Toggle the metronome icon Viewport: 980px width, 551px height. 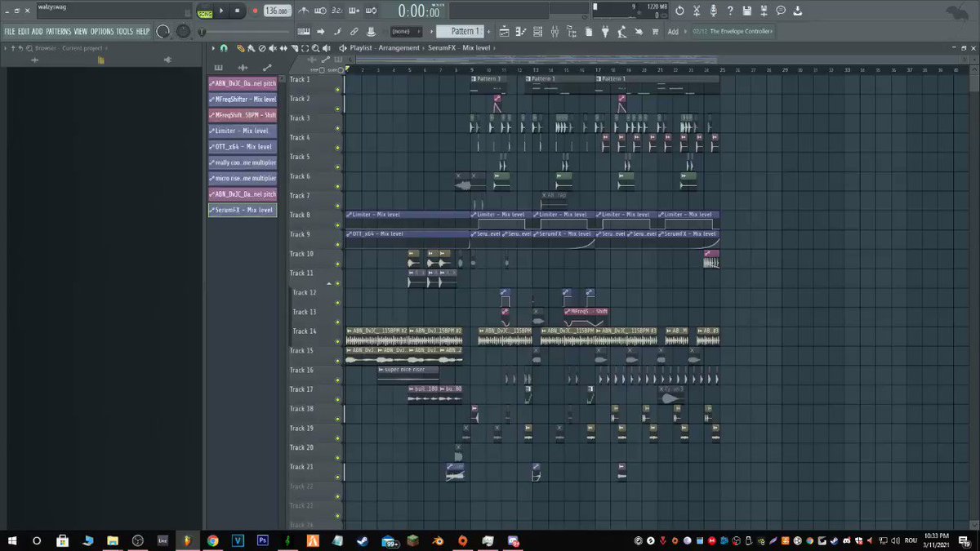[x=304, y=11]
